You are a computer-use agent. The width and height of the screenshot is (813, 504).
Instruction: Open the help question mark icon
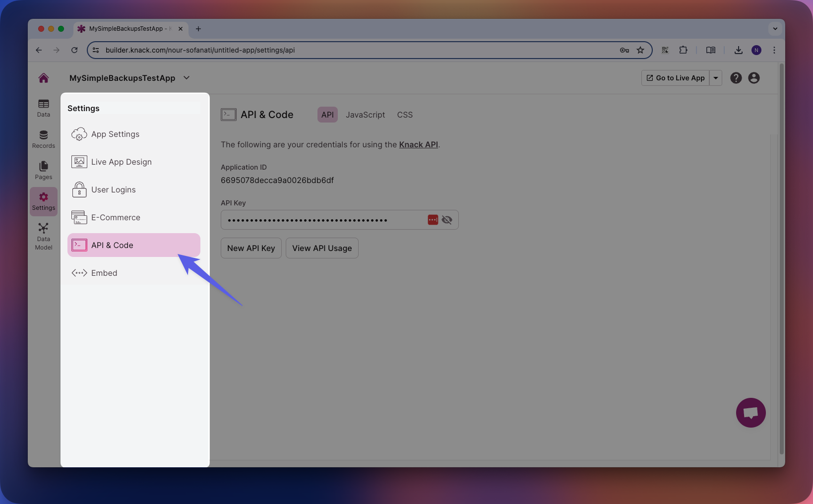click(736, 78)
